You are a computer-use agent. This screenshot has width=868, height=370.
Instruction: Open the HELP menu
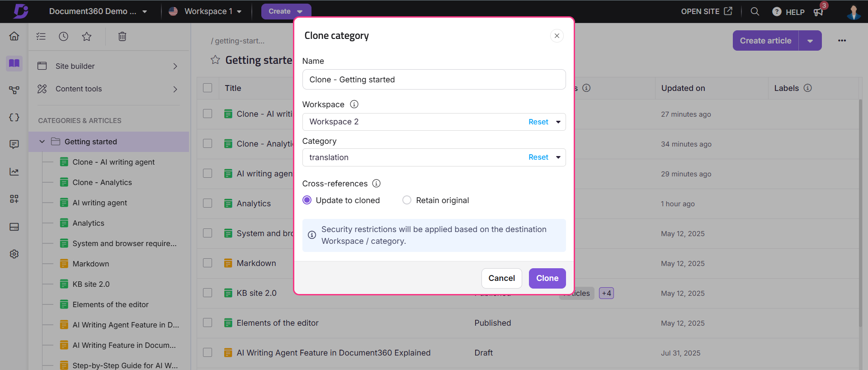point(788,12)
